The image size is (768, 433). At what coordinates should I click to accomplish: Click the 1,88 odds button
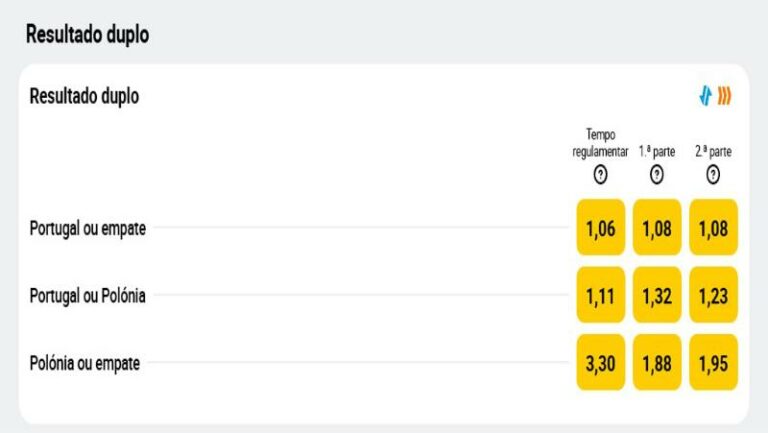[657, 362]
